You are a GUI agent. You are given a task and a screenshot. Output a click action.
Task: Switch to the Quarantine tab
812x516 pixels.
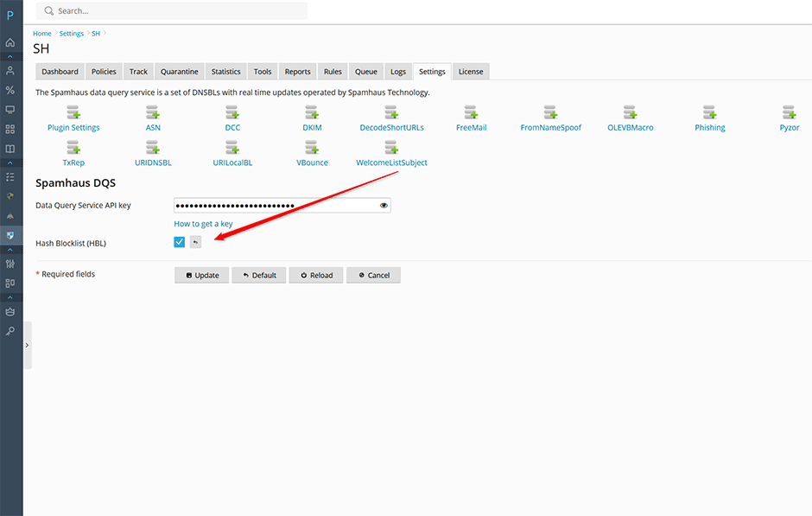pos(179,72)
